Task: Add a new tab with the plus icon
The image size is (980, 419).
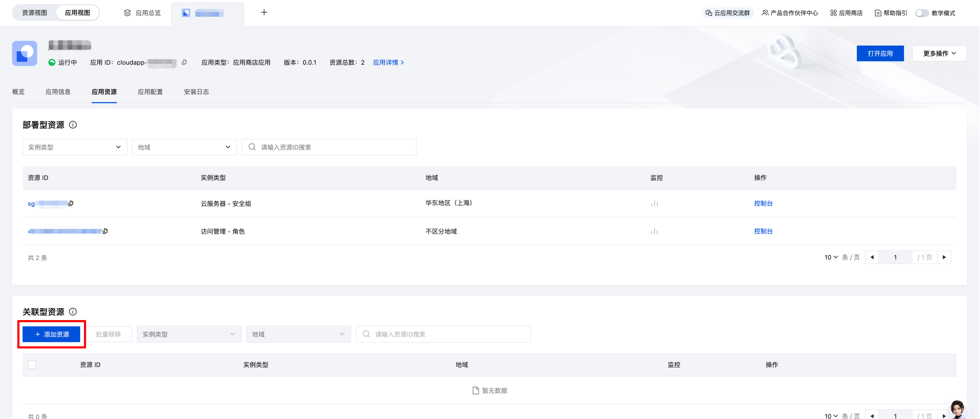Action: (264, 13)
